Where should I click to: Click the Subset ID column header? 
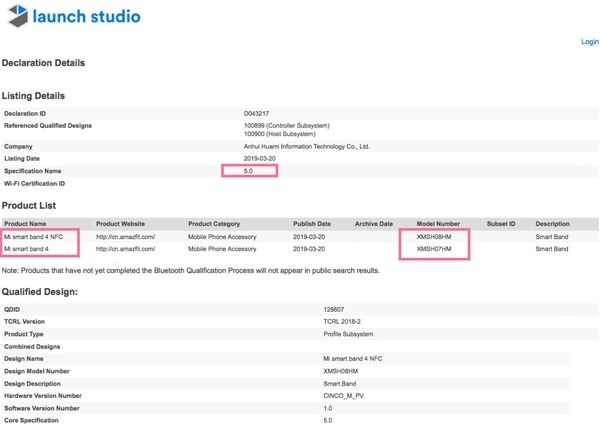click(500, 223)
